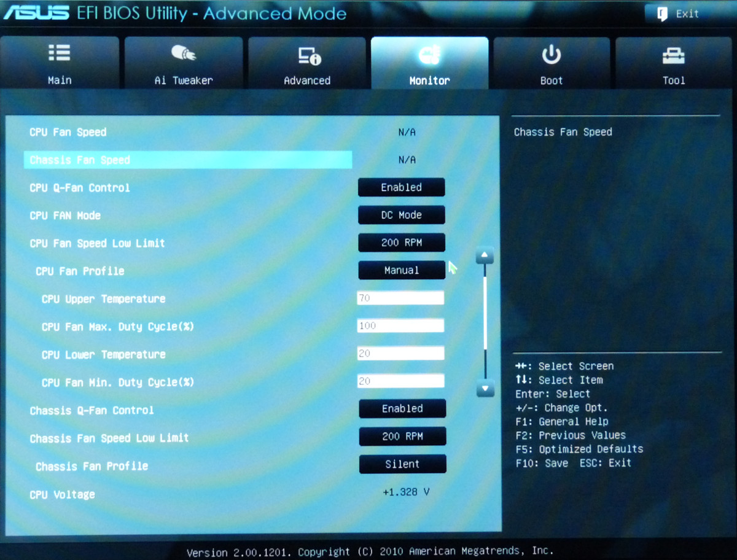Screen dimensions: 737x560
Task: Click the Select Item key hint
Action: [x=559, y=380]
